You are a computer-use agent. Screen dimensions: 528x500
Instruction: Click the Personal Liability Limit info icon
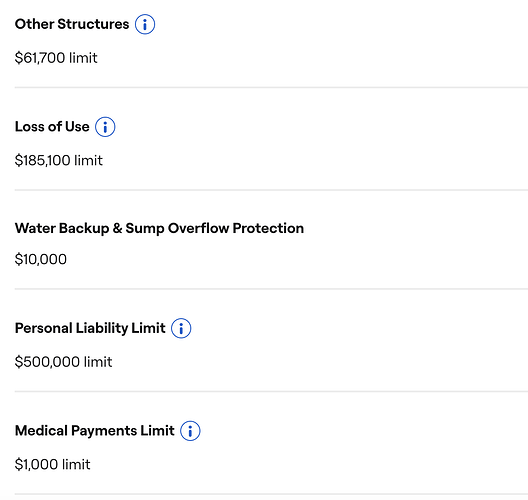click(x=181, y=328)
